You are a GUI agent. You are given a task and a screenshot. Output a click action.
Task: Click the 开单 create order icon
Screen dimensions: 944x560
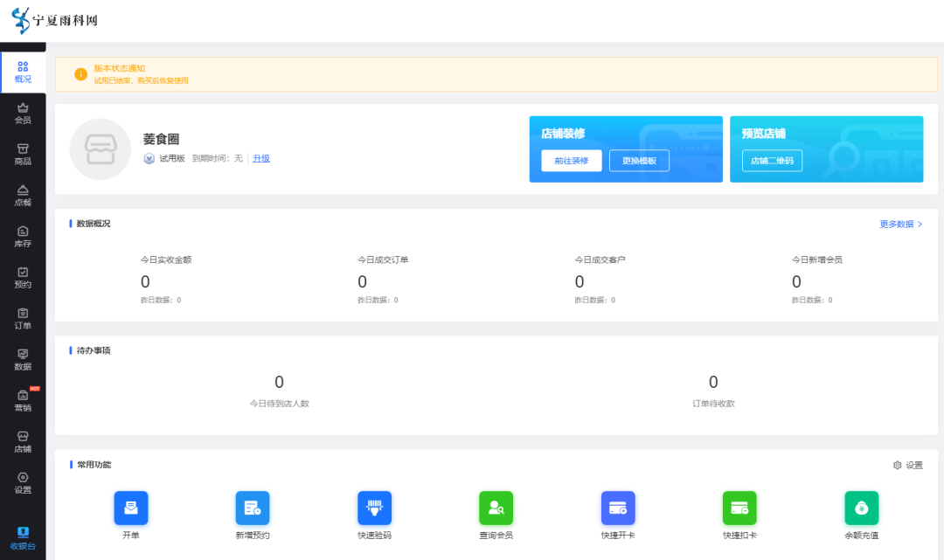(130, 508)
